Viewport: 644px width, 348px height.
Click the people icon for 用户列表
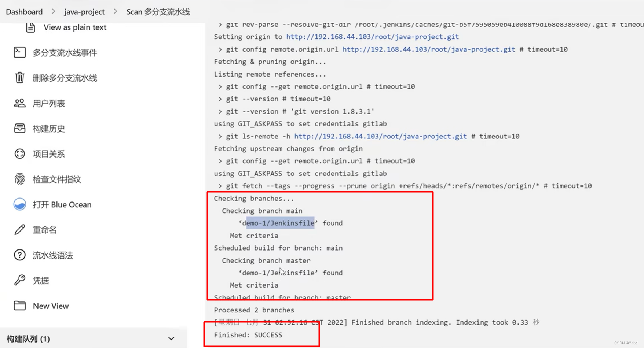[x=20, y=103]
